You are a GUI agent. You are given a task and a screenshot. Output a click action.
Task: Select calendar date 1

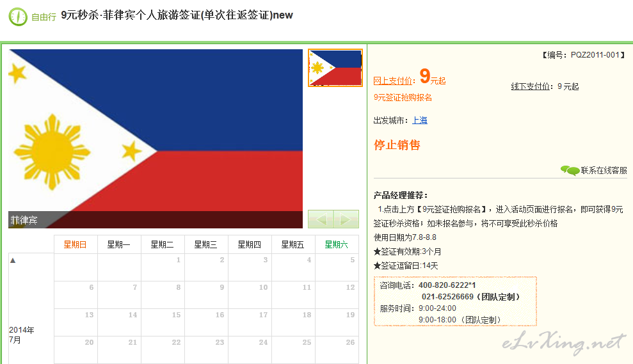click(163, 267)
